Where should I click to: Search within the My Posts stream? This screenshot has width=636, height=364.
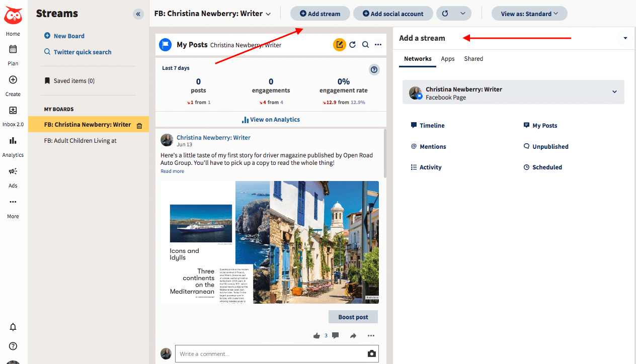pos(366,45)
